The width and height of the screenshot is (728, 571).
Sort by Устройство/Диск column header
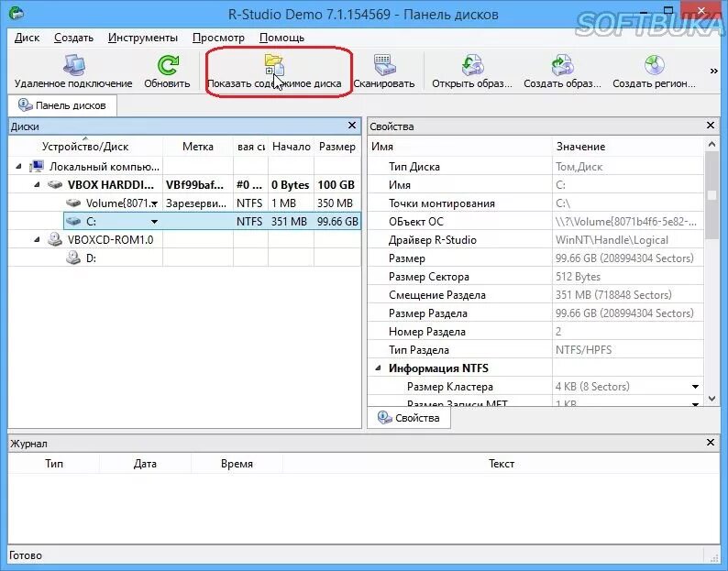point(85,147)
